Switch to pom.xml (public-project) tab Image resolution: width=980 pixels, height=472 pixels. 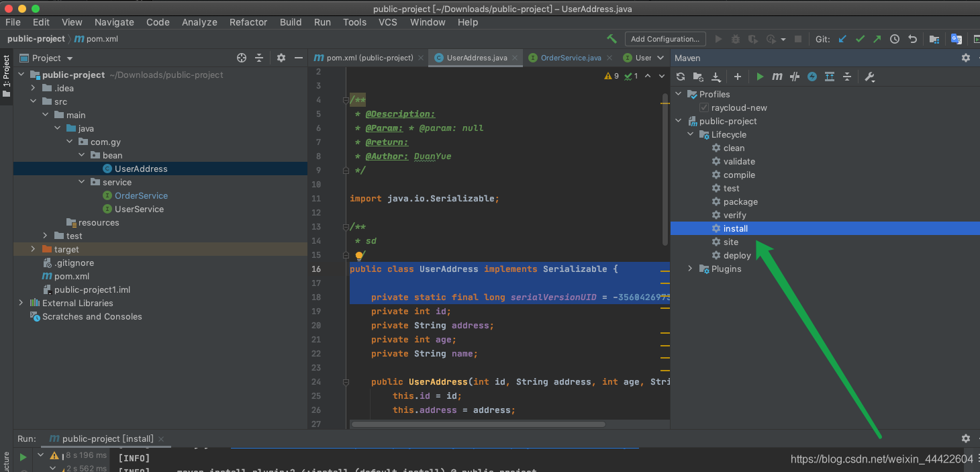click(x=369, y=58)
